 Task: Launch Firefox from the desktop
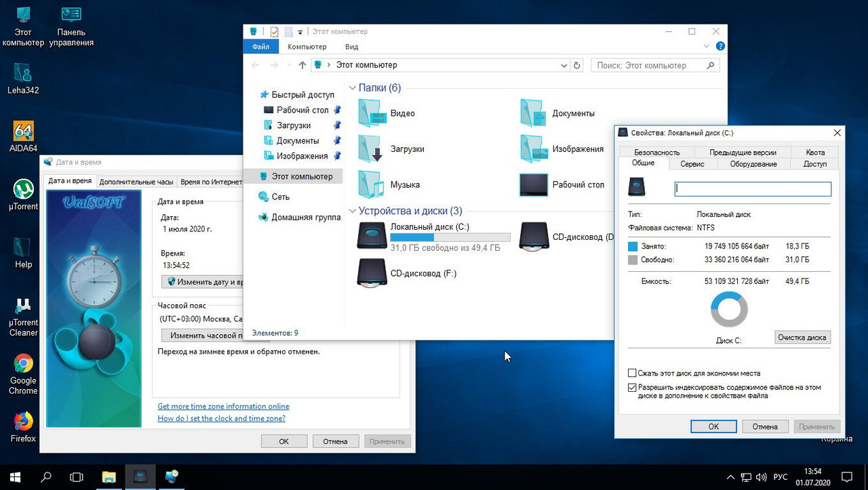[23, 426]
